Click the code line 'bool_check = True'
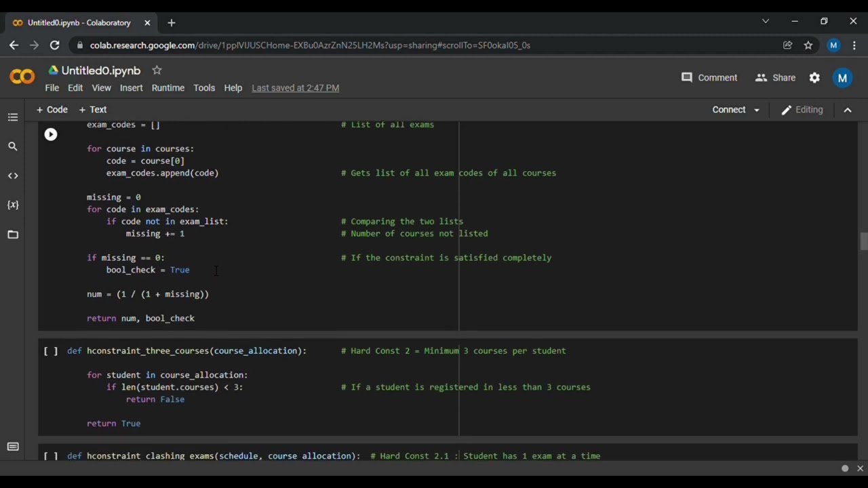Screen dimensions: 868x488 (x=148, y=270)
